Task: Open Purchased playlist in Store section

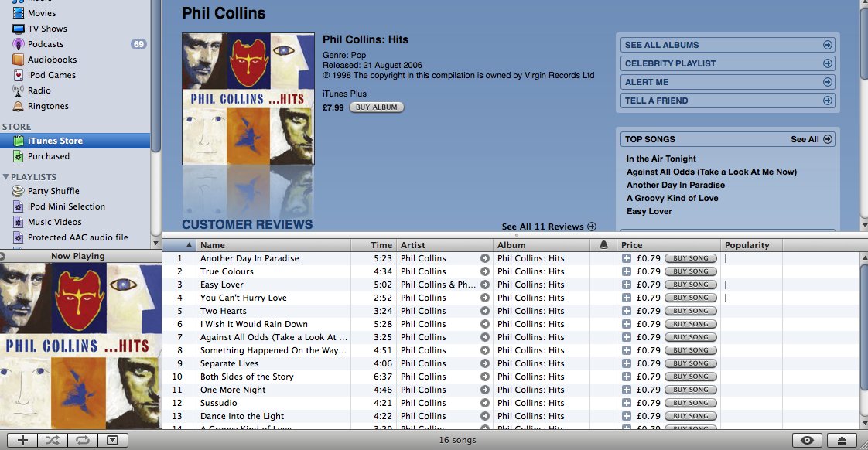Action: coord(48,156)
